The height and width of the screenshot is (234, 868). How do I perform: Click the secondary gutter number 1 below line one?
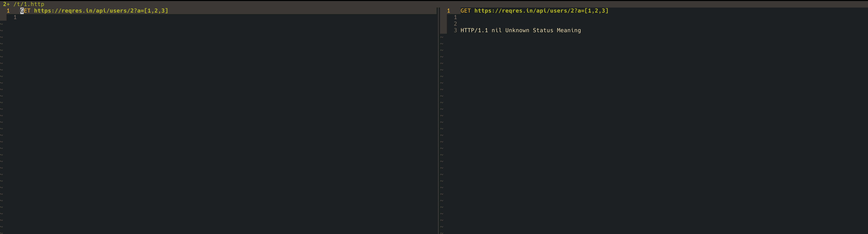15,17
